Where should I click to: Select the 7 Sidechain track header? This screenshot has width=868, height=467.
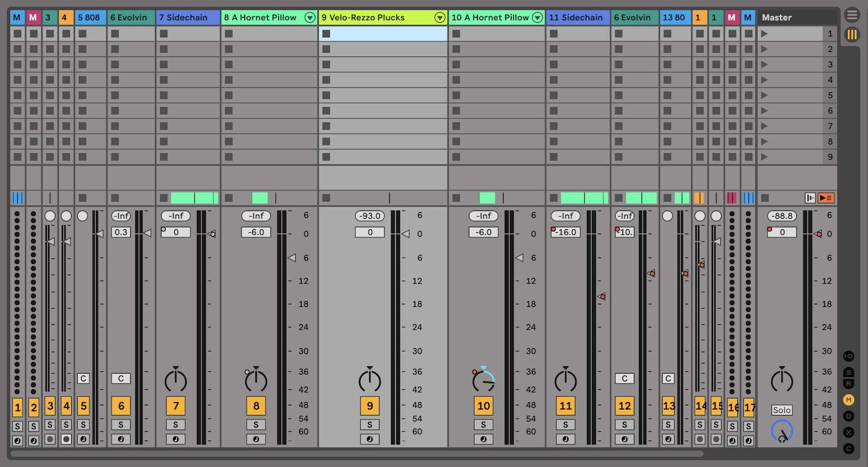pos(187,17)
